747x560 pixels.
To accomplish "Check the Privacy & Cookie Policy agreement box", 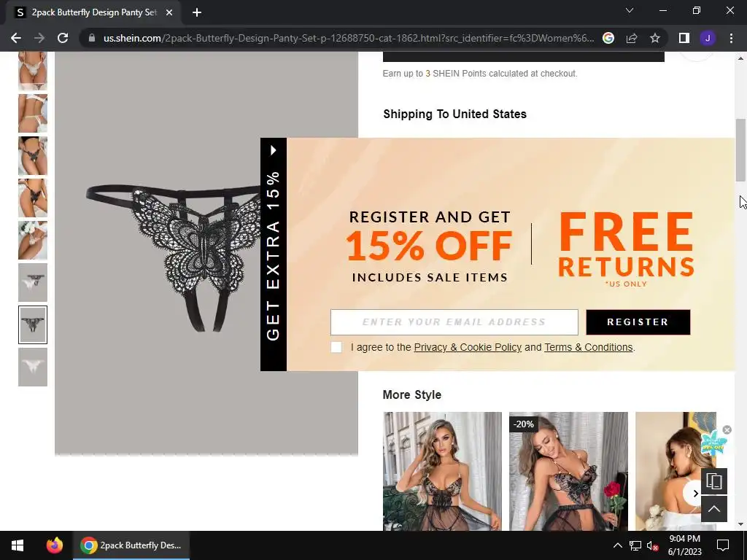I will click(336, 347).
